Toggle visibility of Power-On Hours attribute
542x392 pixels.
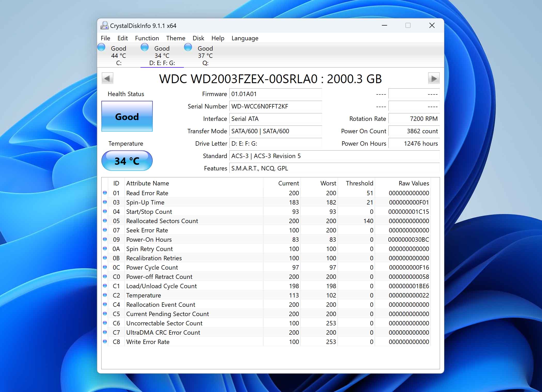tap(105, 240)
